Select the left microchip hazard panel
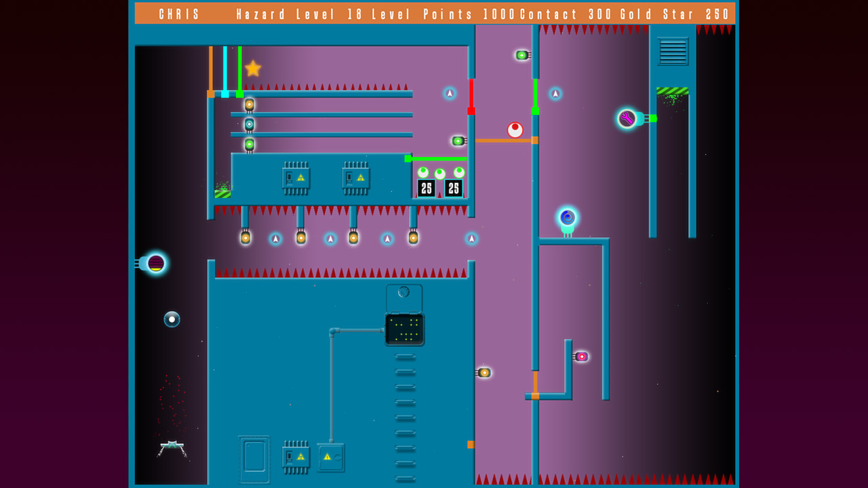 coord(296,178)
